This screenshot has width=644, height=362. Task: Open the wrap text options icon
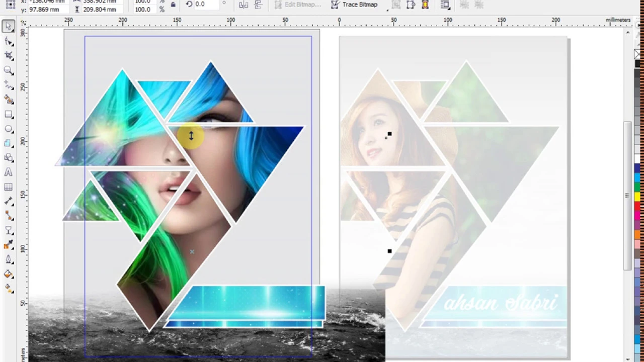pos(445,5)
